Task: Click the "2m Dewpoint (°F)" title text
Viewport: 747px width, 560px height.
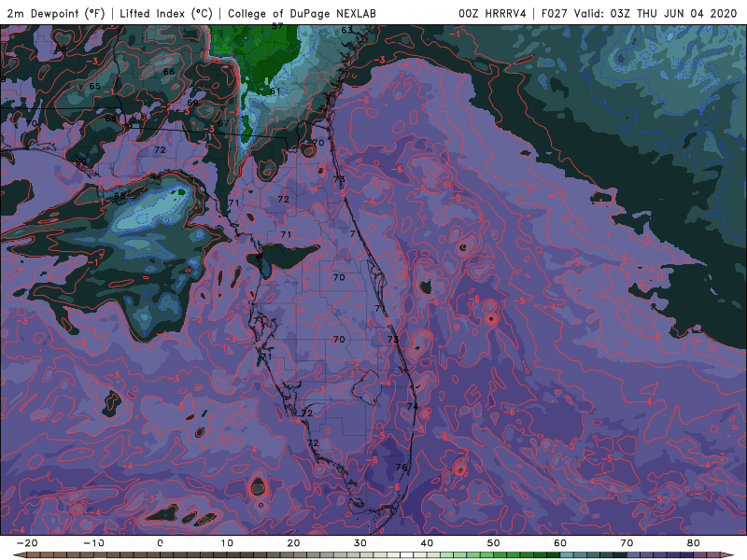Action: point(56,13)
